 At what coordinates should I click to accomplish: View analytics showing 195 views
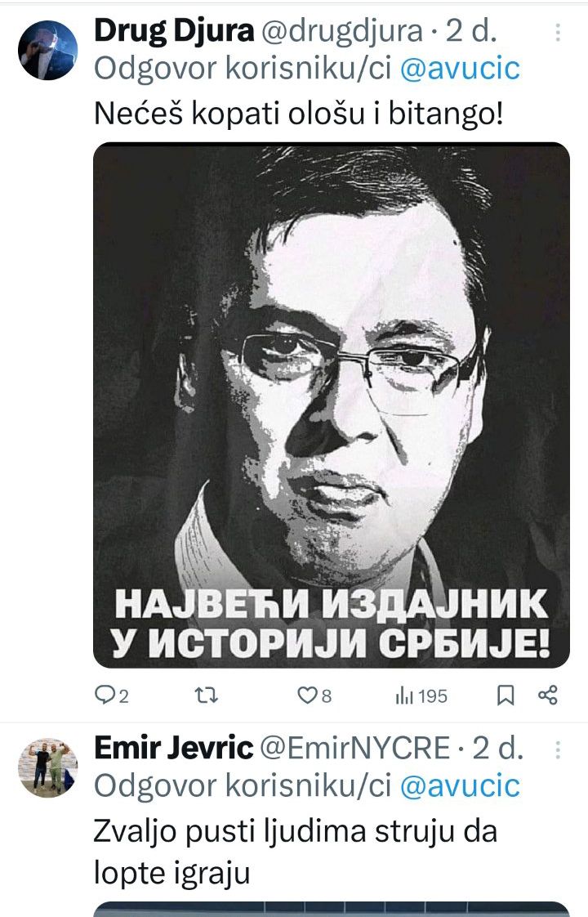421,696
